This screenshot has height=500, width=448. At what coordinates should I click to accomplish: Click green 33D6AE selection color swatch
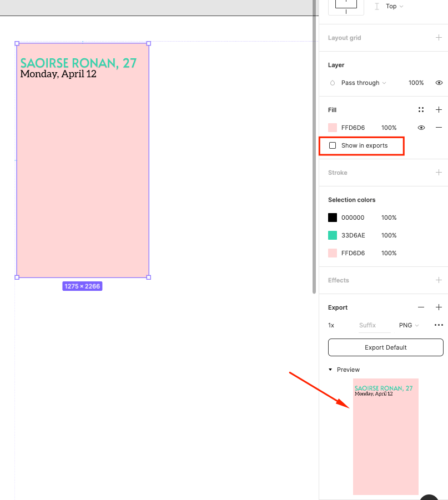coord(333,235)
